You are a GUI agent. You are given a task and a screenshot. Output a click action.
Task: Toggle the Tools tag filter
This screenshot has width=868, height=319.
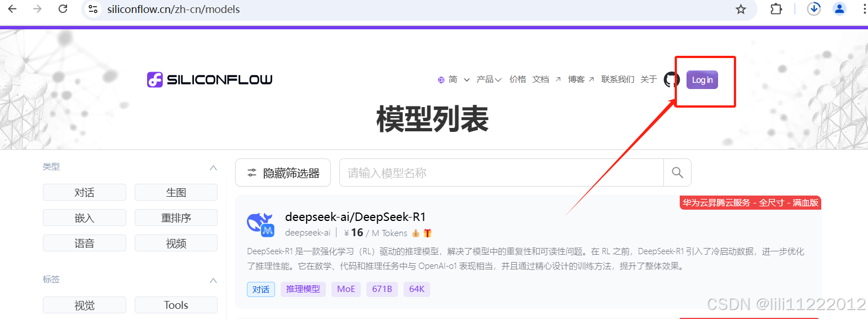176,305
